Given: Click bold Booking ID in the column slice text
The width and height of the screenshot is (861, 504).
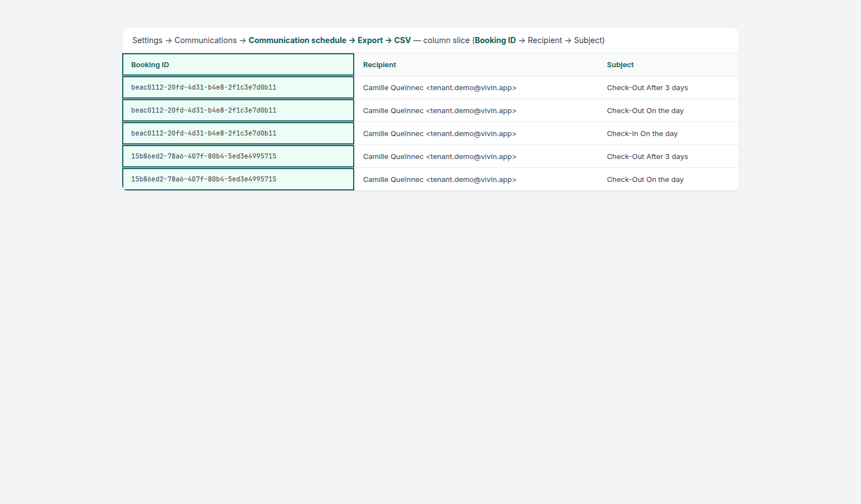Looking at the screenshot, I should 496,40.
